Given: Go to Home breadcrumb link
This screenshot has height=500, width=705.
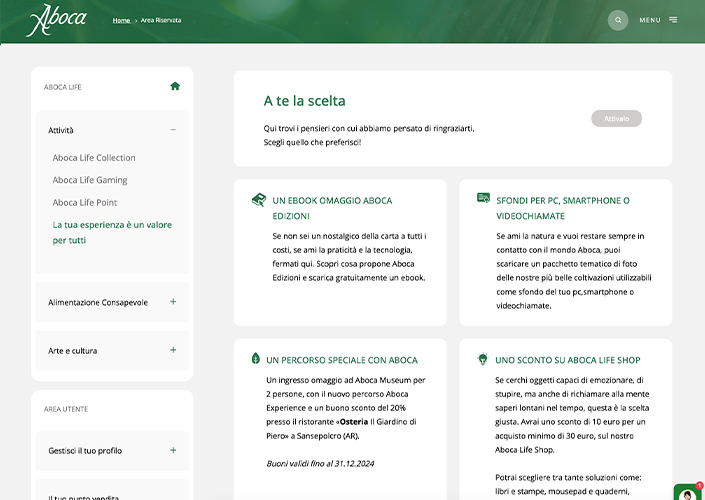Looking at the screenshot, I should [x=121, y=20].
